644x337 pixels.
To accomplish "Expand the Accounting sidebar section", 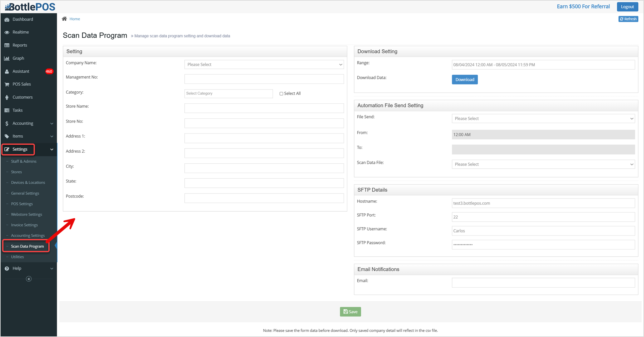I will (23, 123).
